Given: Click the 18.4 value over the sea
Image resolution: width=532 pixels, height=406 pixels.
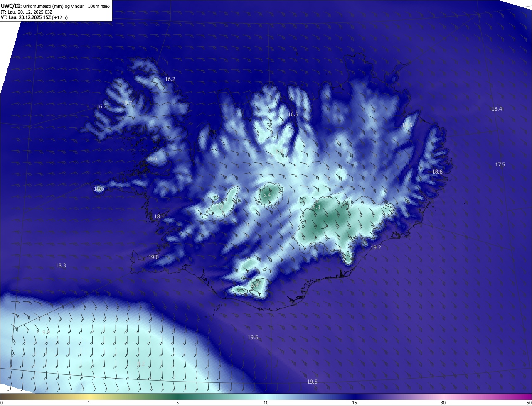Looking at the screenshot, I should [x=497, y=109].
